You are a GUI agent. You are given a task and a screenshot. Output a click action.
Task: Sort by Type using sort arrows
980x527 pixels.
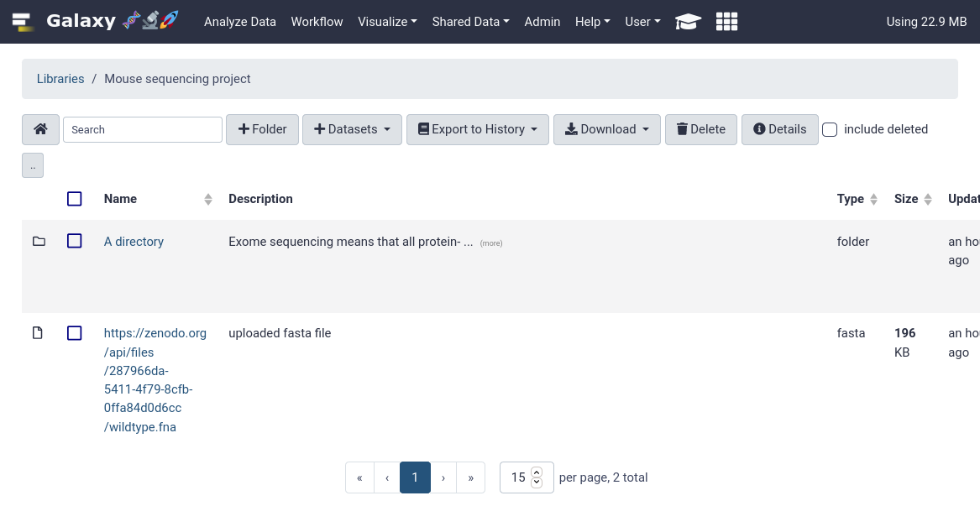point(873,199)
